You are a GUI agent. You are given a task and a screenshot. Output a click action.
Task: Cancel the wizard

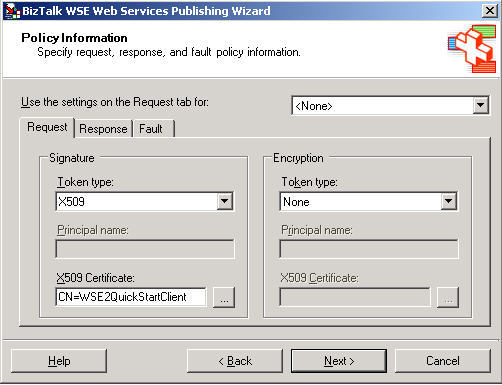click(x=443, y=361)
